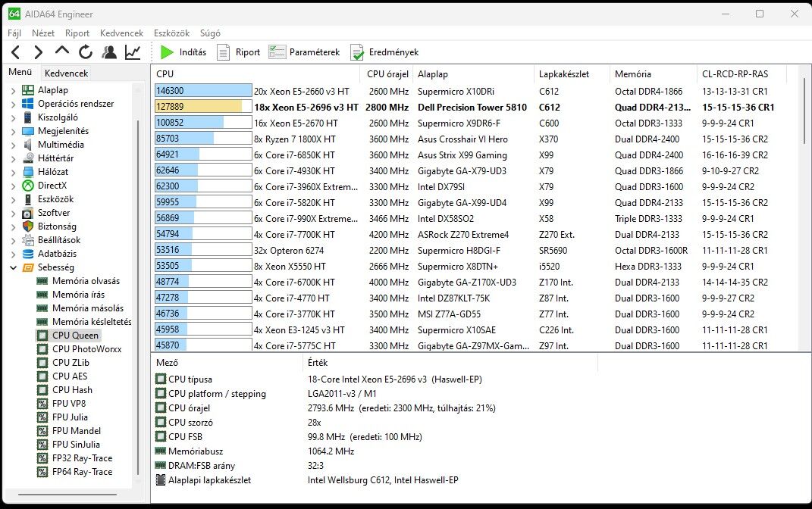Open Memória írás benchmark
This screenshot has height=509, width=812.
click(78, 295)
